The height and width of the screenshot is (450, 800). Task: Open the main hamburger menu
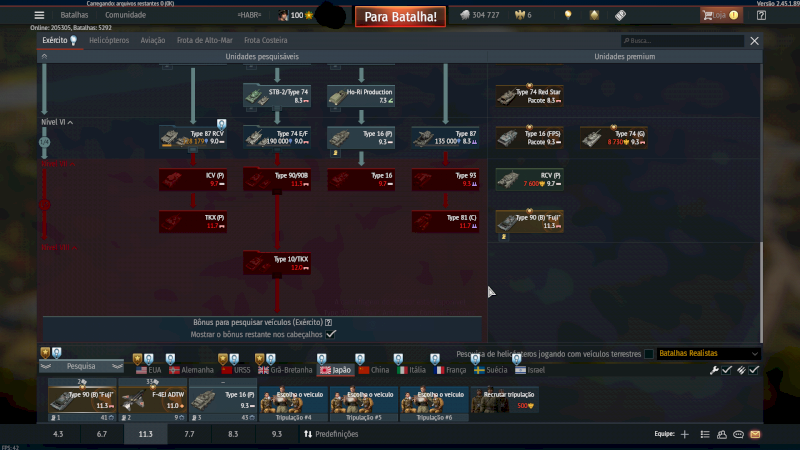click(x=39, y=15)
